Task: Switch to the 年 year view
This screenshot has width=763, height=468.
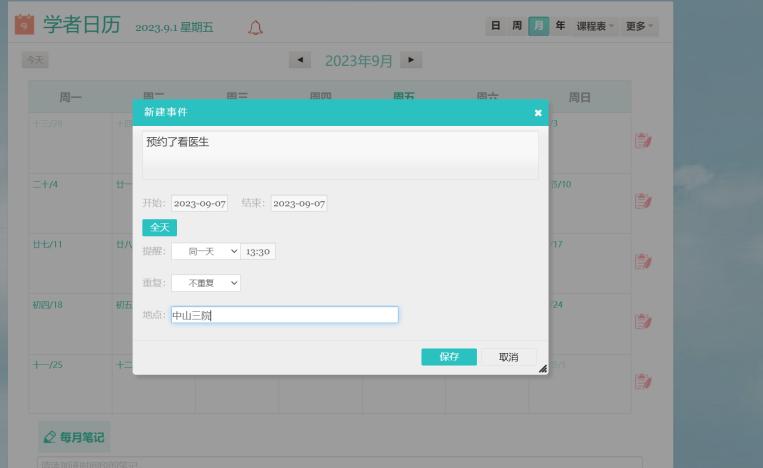Action: click(x=560, y=26)
